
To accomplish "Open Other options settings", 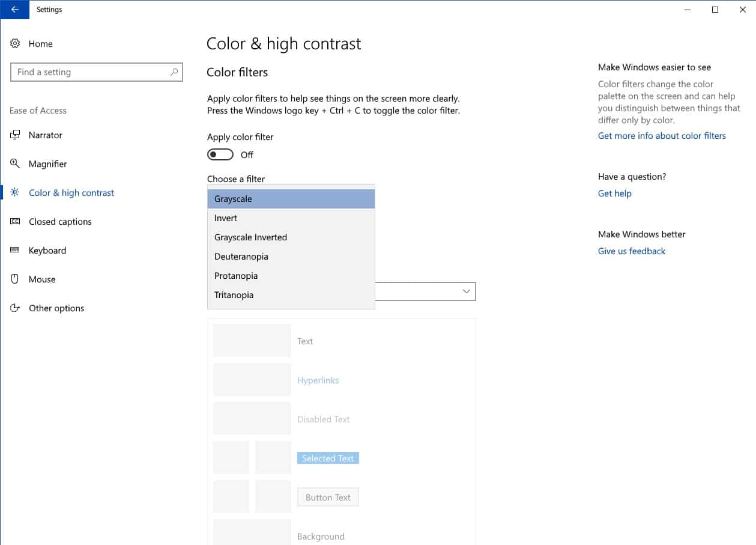I will pyautogui.click(x=56, y=308).
